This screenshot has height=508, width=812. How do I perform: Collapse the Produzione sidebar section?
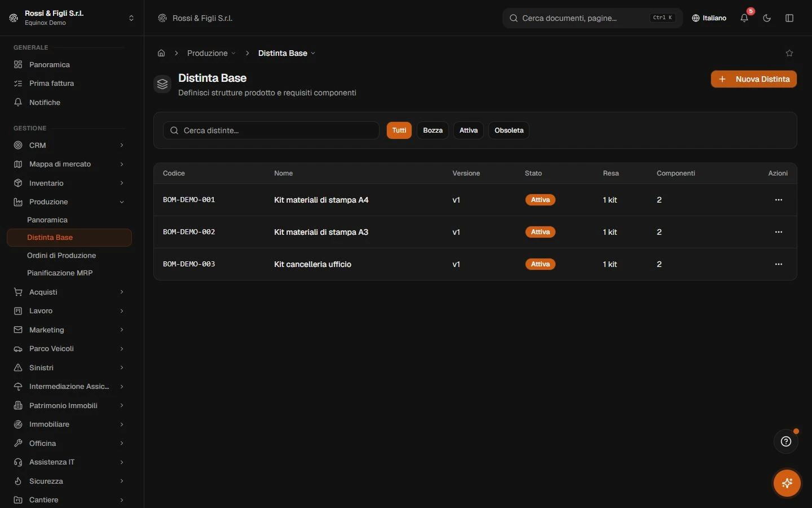point(69,202)
